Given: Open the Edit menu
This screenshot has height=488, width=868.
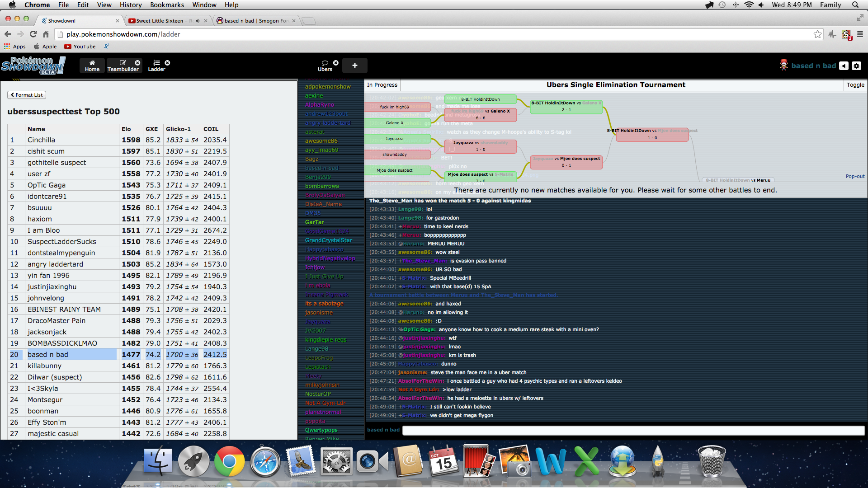Looking at the screenshot, I should point(83,5).
